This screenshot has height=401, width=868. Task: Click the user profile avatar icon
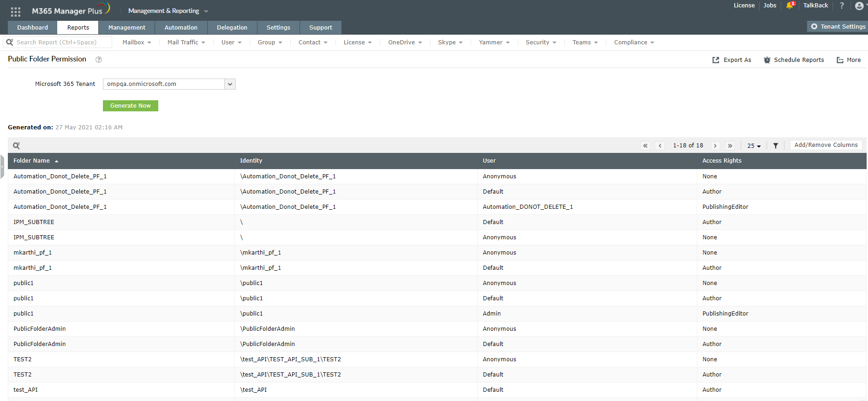(x=859, y=6)
